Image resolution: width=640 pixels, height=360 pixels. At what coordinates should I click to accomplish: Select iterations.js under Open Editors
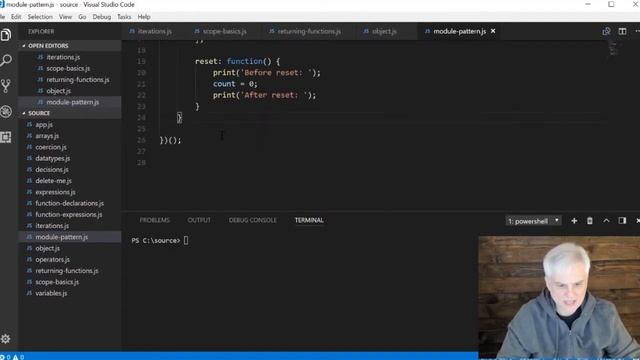pyautogui.click(x=70, y=57)
